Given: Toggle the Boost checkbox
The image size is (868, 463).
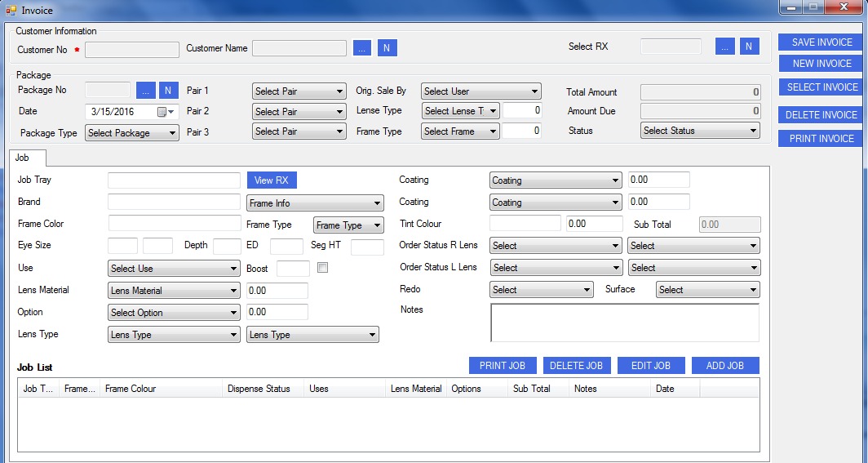Looking at the screenshot, I should [x=322, y=268].
